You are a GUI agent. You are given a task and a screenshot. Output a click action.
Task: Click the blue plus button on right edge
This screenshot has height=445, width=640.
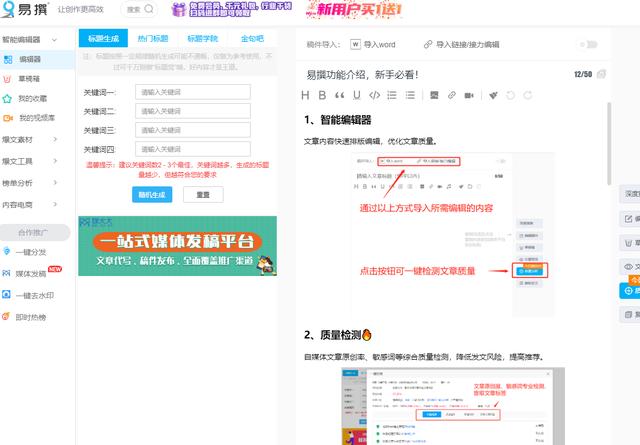tap(629, 290)
